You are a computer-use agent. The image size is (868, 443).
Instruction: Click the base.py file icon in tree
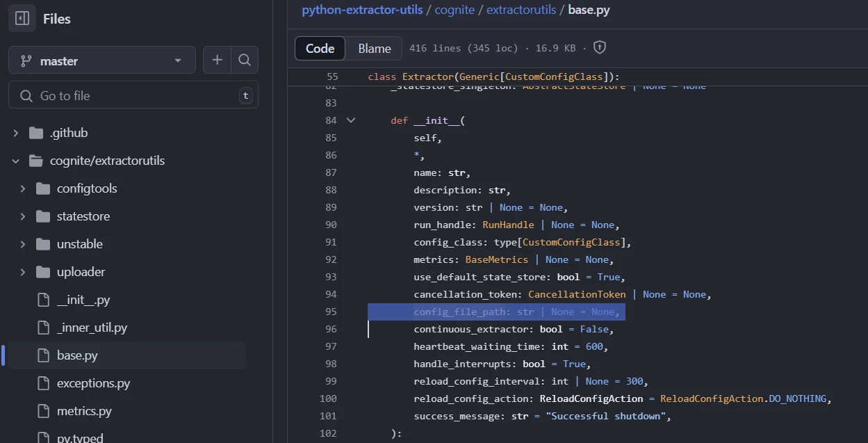click(x=43, y=355)
